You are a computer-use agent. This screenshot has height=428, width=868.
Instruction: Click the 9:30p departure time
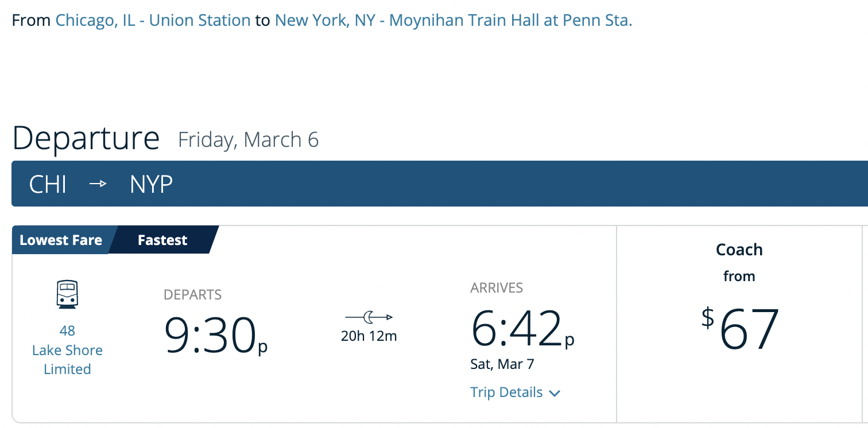point(216,335)
